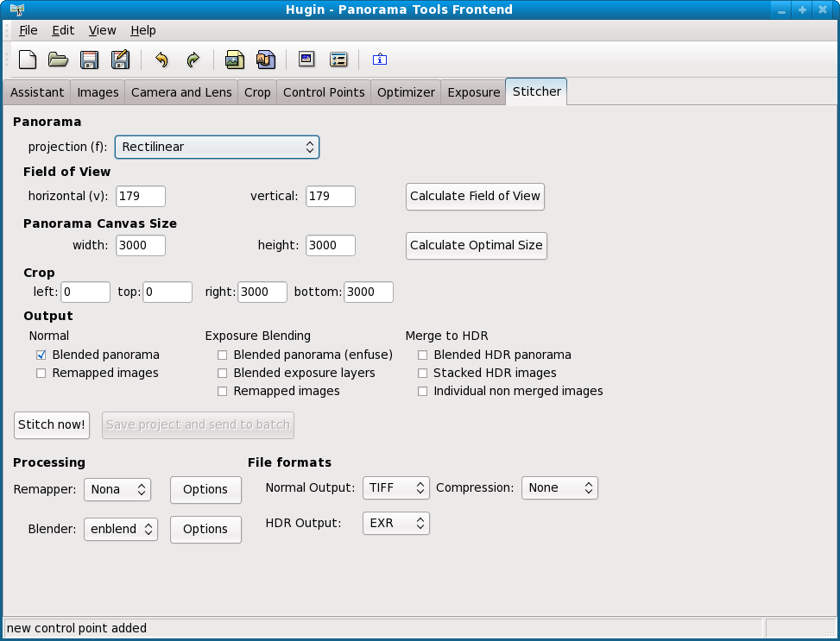Uncheck the Blended panorama checkbox
Viewport: 840px width, 641px height.
pos(41,355)
